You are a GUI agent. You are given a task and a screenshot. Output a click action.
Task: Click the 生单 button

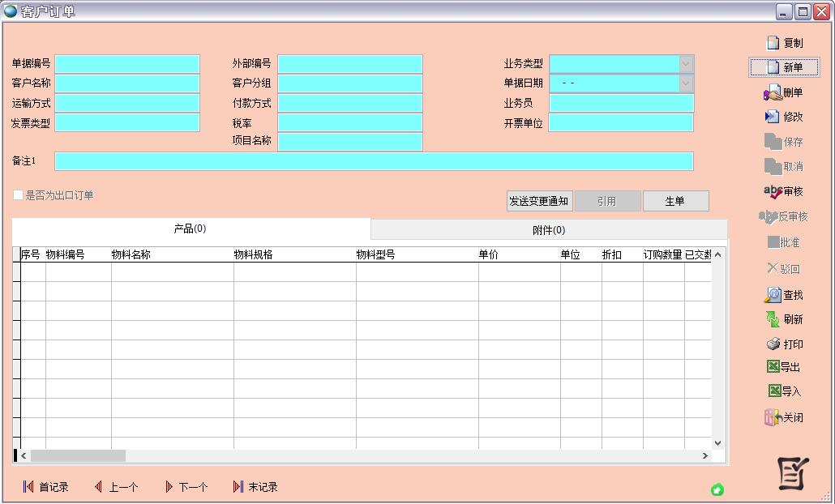675,201
